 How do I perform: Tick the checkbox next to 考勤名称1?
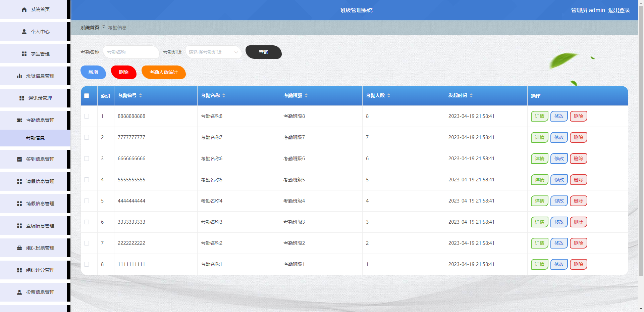point(87,264)
